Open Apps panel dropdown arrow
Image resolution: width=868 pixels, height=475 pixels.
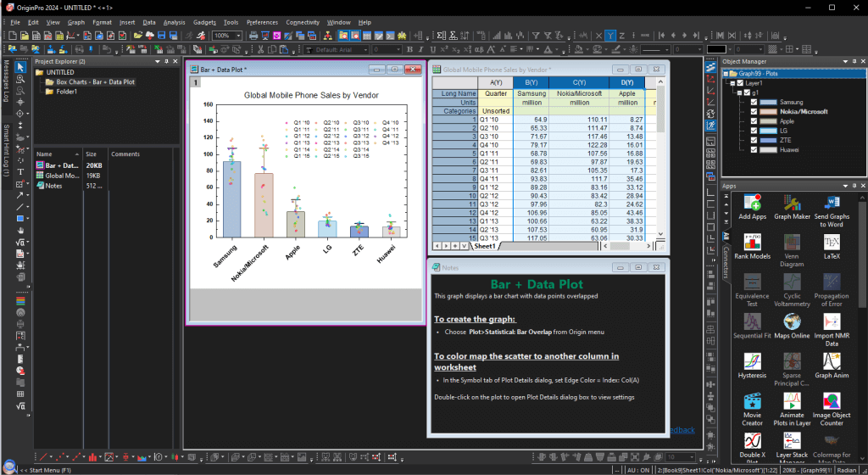[x=845, y=186]
